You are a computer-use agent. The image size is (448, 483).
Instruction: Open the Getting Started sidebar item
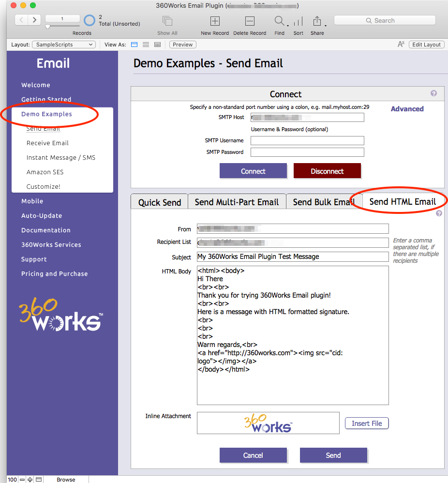click(46, 99)
